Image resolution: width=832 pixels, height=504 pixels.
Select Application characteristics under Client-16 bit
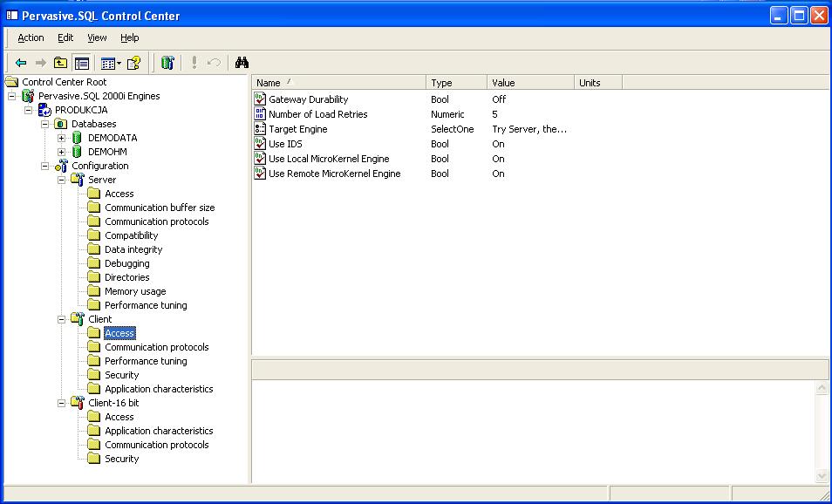[159, 431]
